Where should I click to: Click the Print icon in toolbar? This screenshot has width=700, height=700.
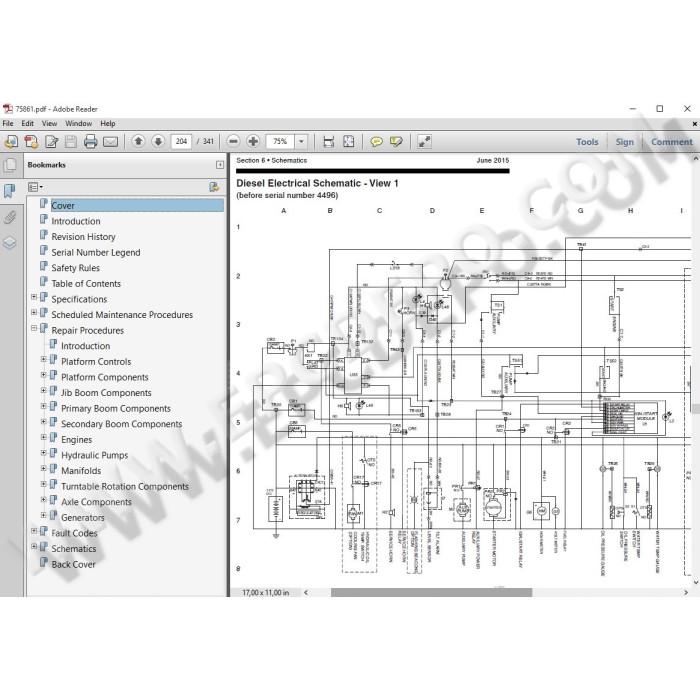pyautogui.click(x=90, y=142)
